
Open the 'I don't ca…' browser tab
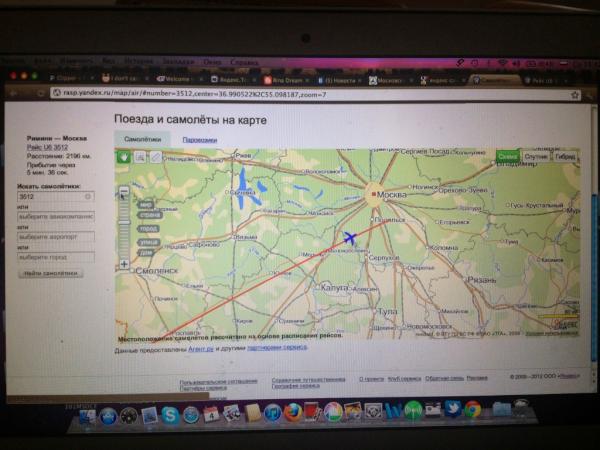(x=124, y=78)
